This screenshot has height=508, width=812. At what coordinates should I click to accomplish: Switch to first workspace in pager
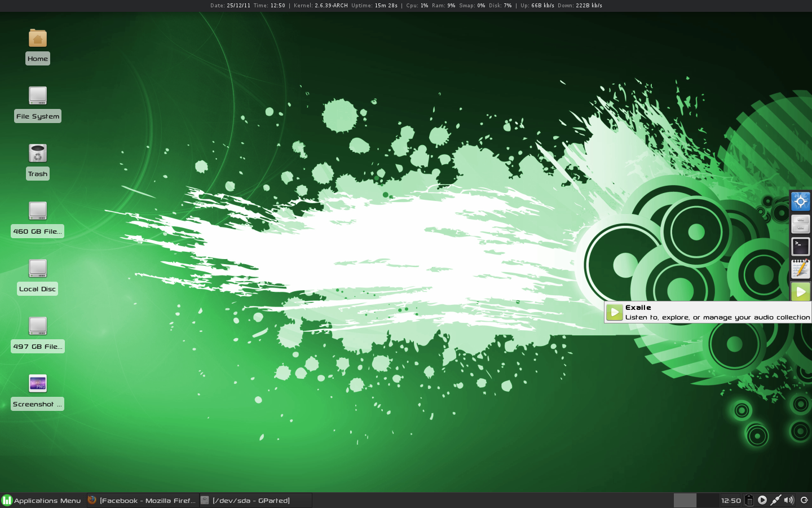(685, 501)
